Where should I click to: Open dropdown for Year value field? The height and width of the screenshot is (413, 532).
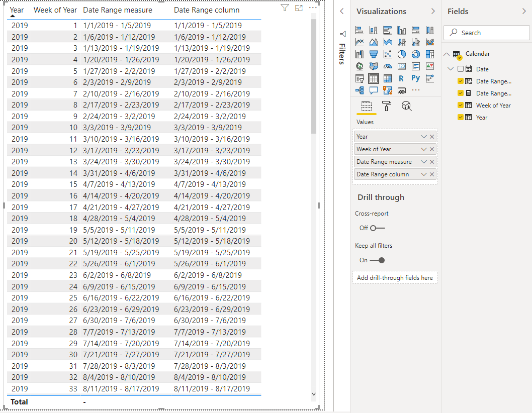(x=424, y=137)
